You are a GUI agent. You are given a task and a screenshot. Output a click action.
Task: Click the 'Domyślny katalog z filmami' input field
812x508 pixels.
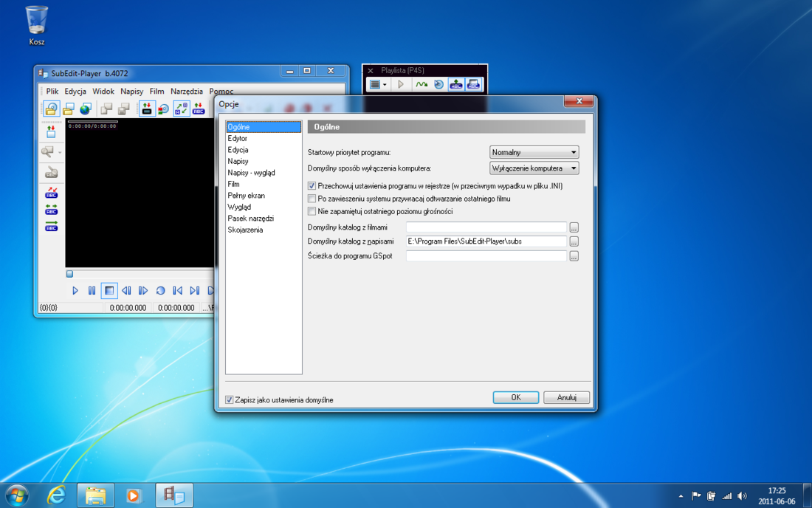pos(486,227)
